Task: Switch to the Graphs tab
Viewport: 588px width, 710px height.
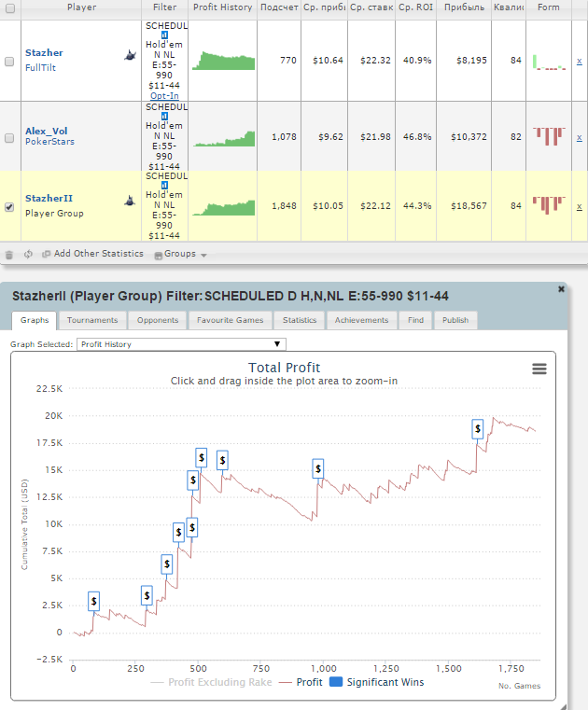Action: point(35,320)
